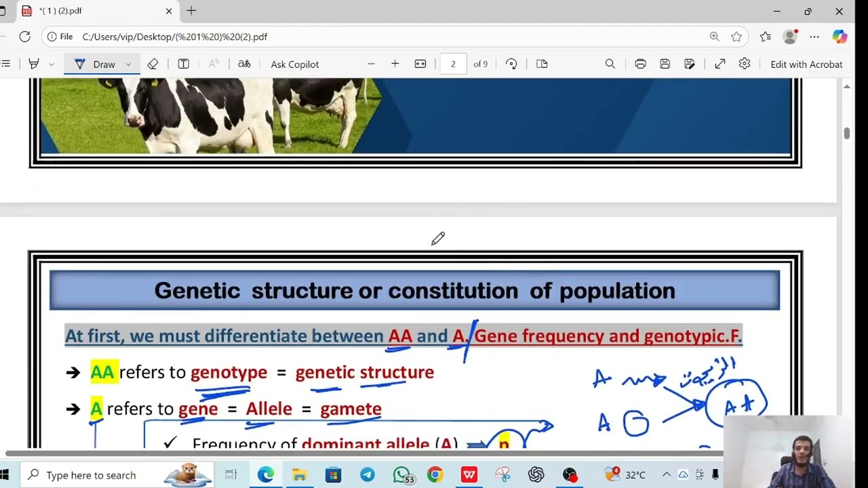Click the Save as icon
Image resolution: width=868 pixels, height=488 pixels.
pyautogui.click(x=690, y=64)
